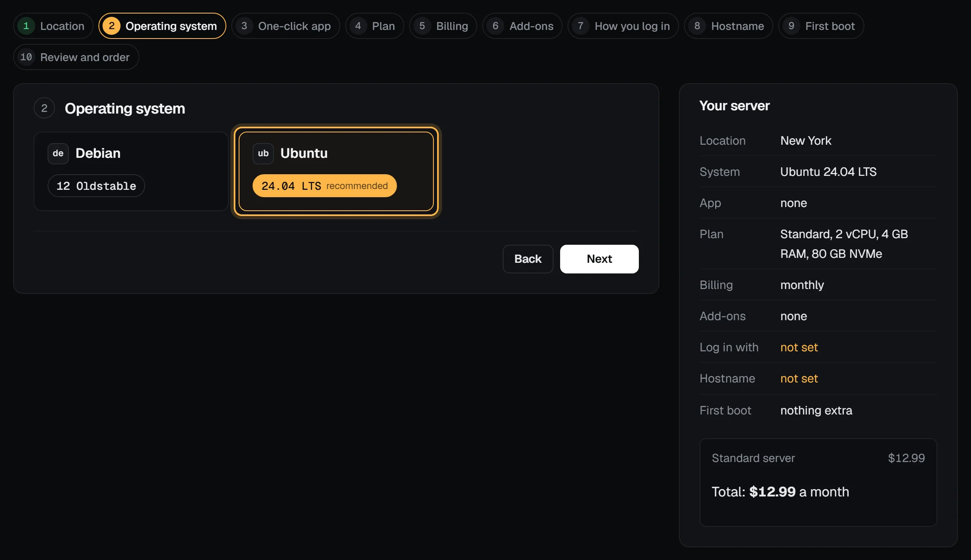Click the Ubuntu 'ub' icon
The height and width of the screenshot is (560, 971).
click(x=263, y=153)
